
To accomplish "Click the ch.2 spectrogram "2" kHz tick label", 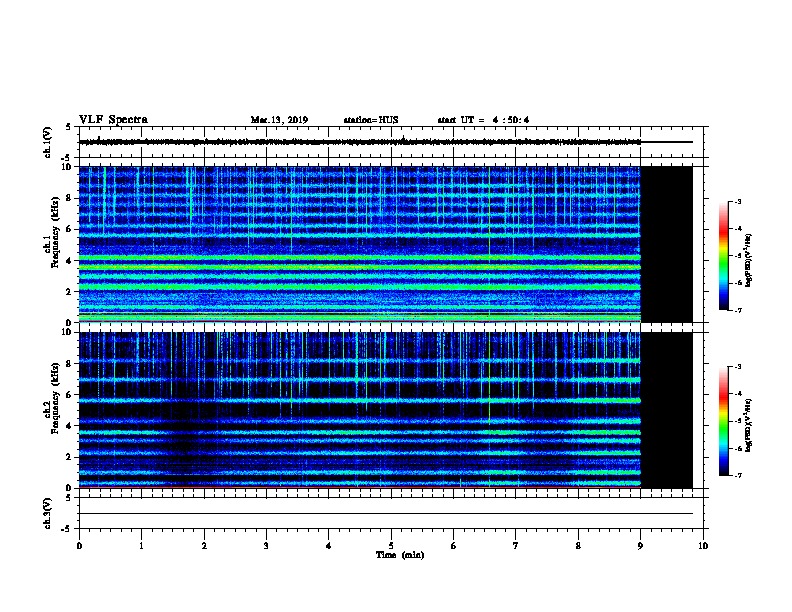I will coord(70,457).
